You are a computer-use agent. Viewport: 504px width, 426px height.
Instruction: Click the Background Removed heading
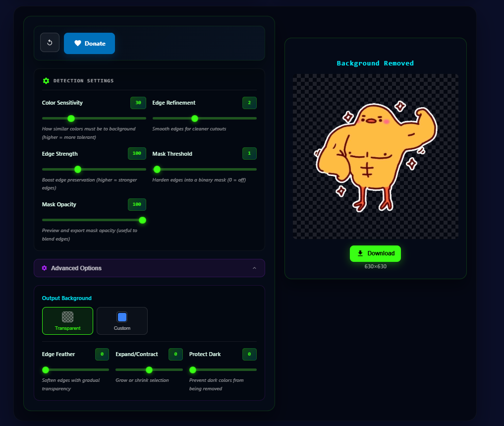point(375,63)
